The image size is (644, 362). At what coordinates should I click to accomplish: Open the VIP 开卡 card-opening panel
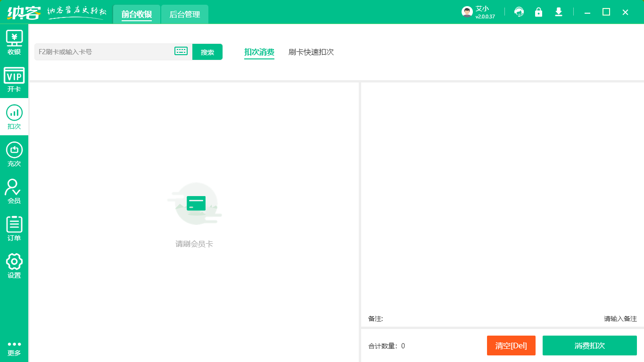coord(14,78)
